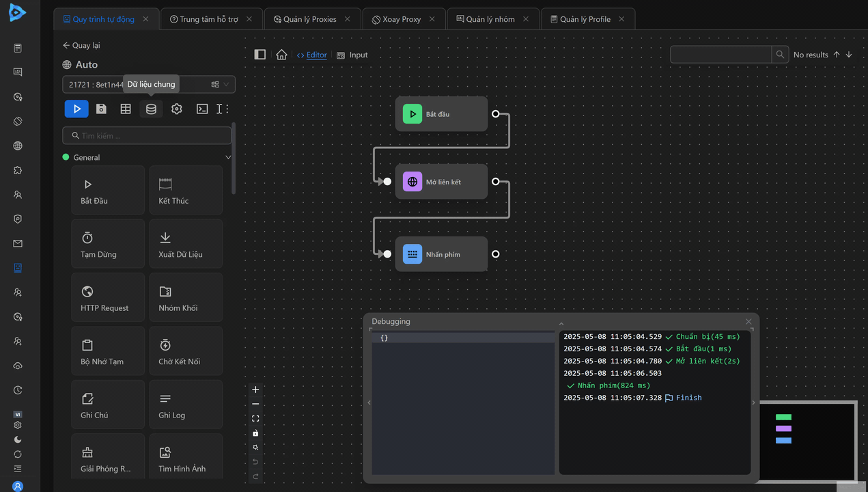The width and height of the screenshot is (868, 492).
Task: Toggle the dark mode moon icon
Action: 18,439
